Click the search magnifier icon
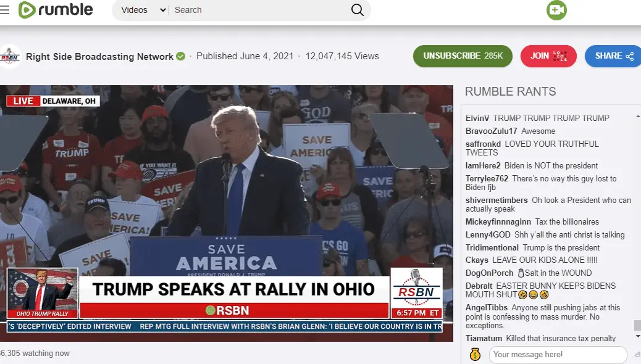This screenshot has height=364, width=641. 358,10
